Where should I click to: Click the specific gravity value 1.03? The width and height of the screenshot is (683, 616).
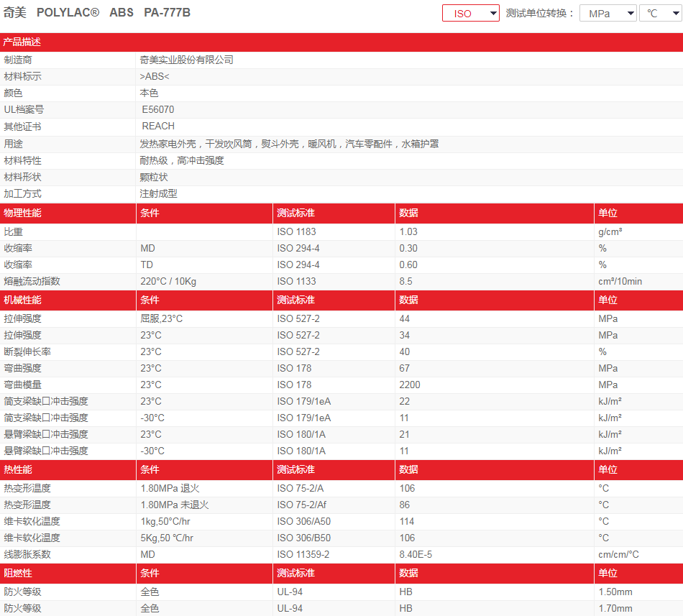408,231
